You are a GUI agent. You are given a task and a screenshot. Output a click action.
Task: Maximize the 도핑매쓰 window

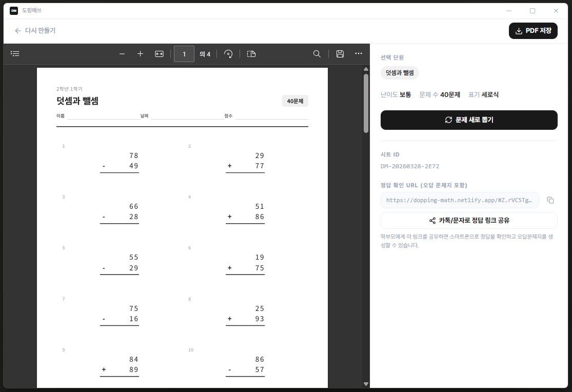point(532,11)
